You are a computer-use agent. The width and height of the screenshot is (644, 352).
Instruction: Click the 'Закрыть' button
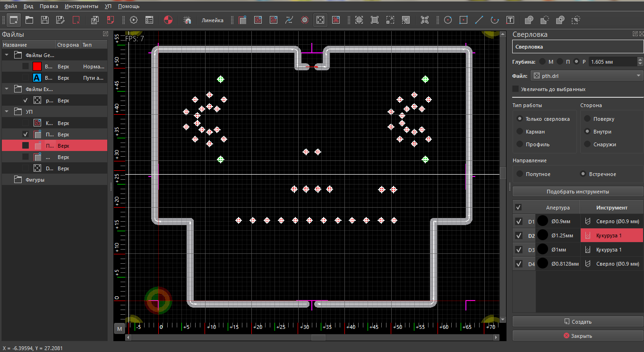click(x=578, y=336)
